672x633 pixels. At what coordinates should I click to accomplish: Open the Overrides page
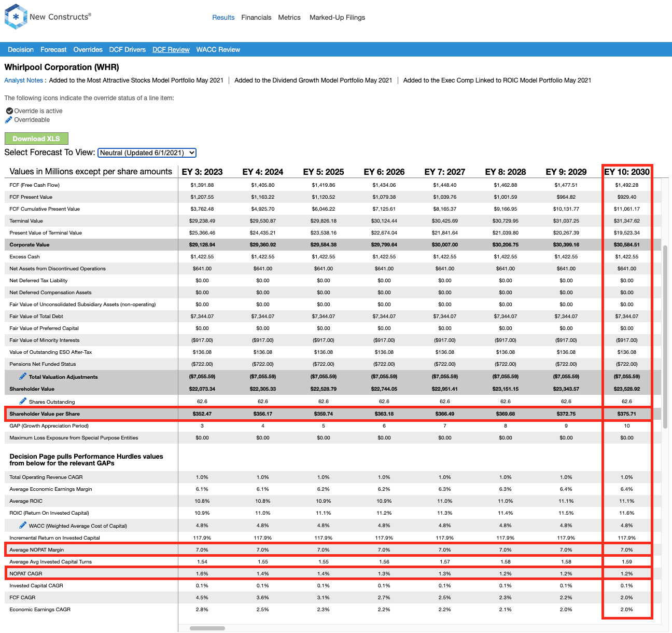coord(88,50)
